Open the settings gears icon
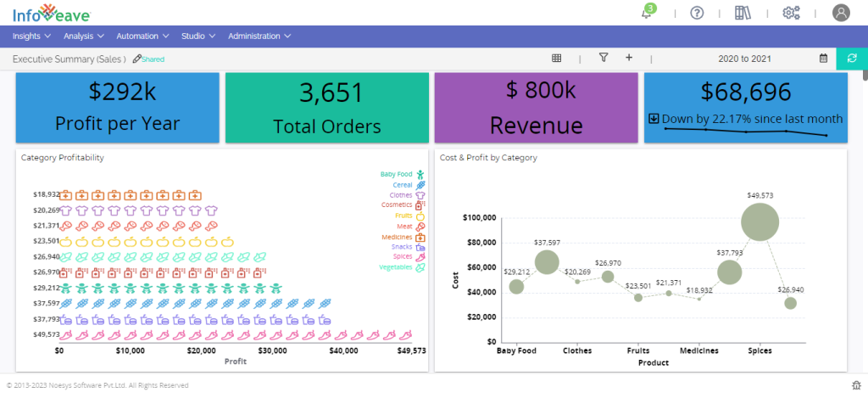Screen dimensions: 868x398 [791, 13]
